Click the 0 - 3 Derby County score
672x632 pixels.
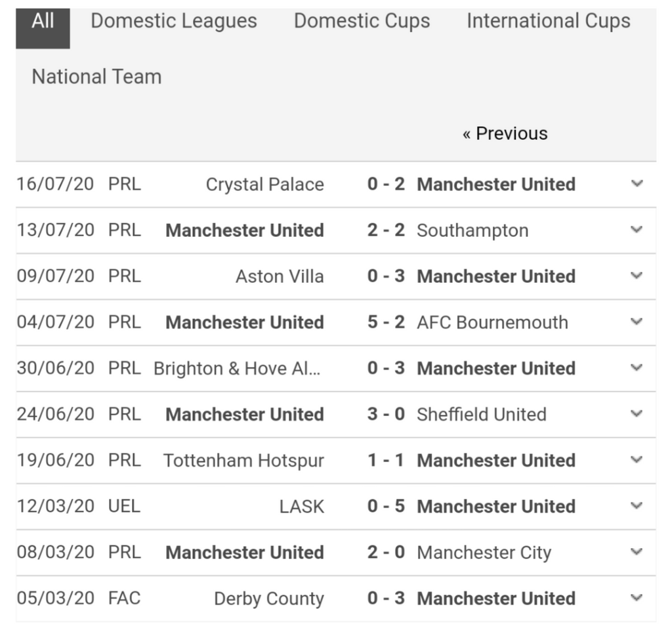386,599
